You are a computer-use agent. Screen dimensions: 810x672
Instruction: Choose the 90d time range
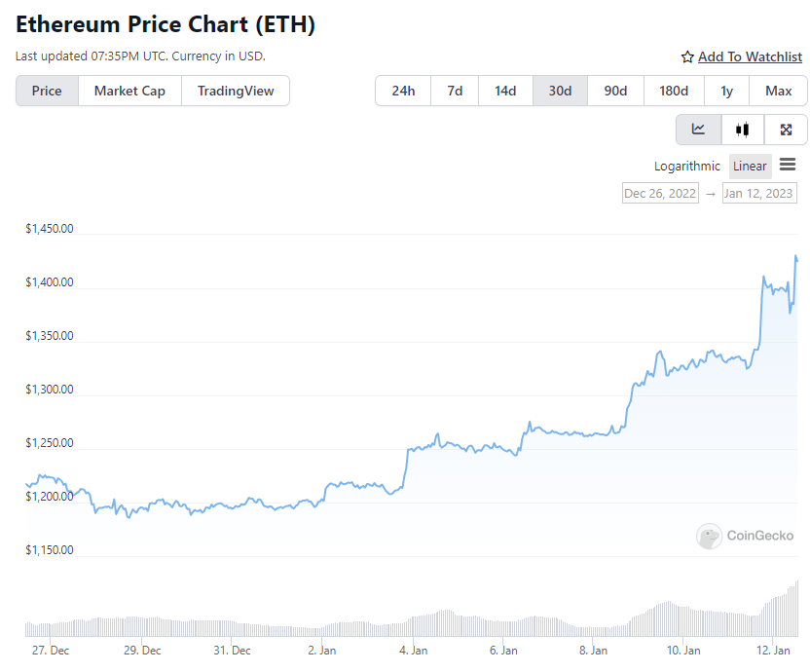pyautogui.click(x=615, y=91)
